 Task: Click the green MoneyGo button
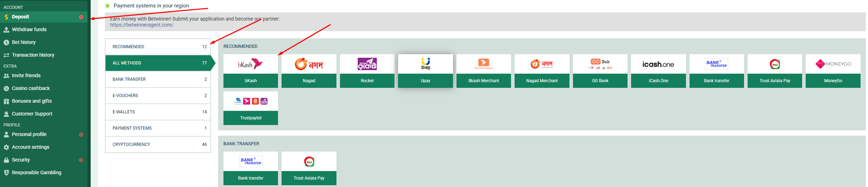point(833,81)
